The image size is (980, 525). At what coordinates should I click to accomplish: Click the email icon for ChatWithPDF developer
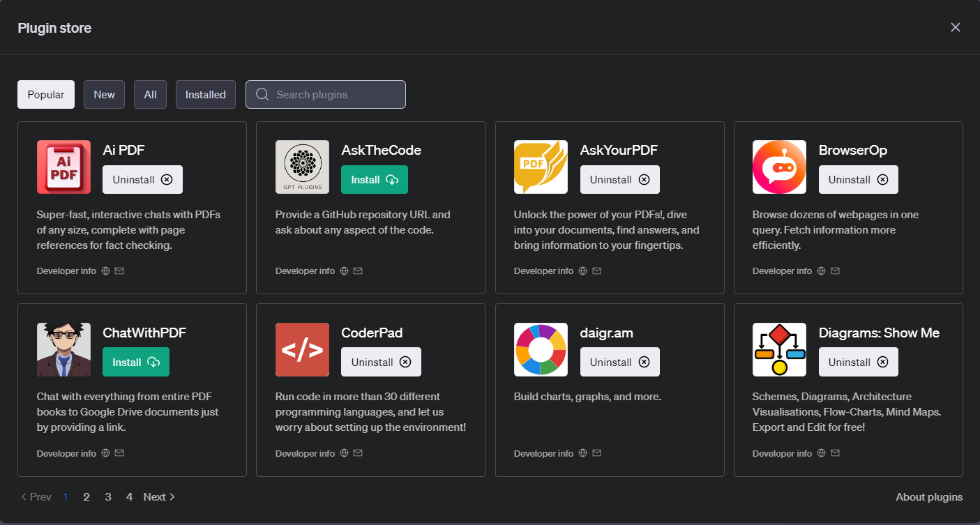coord(119,453)
